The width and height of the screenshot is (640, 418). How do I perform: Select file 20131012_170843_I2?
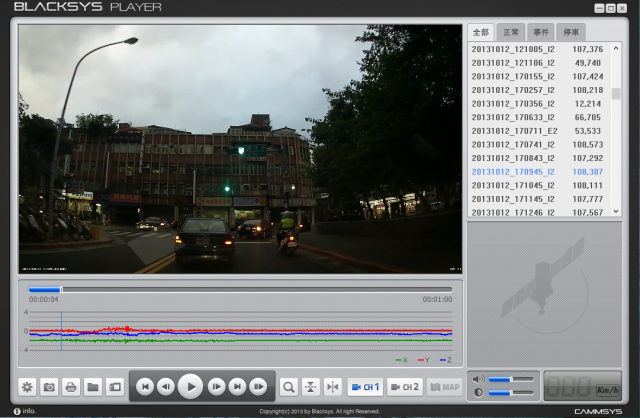pos(540,158)
